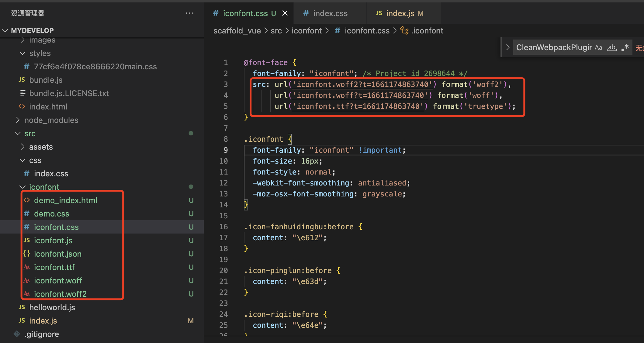Switch to the index.css tab

[x=330, y=13]
